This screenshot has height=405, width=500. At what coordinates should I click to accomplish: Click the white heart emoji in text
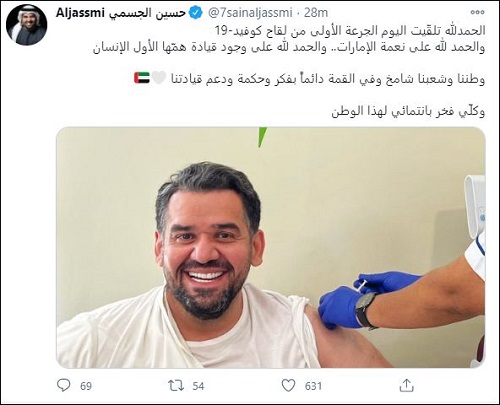pos(159,78)
